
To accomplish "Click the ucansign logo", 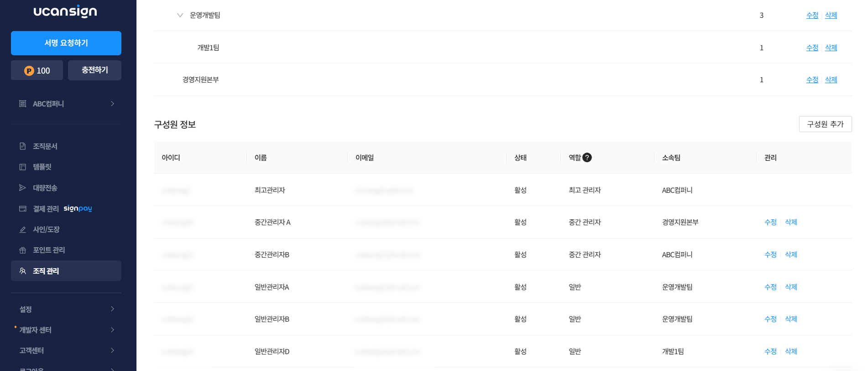I will tap(65, 11).
